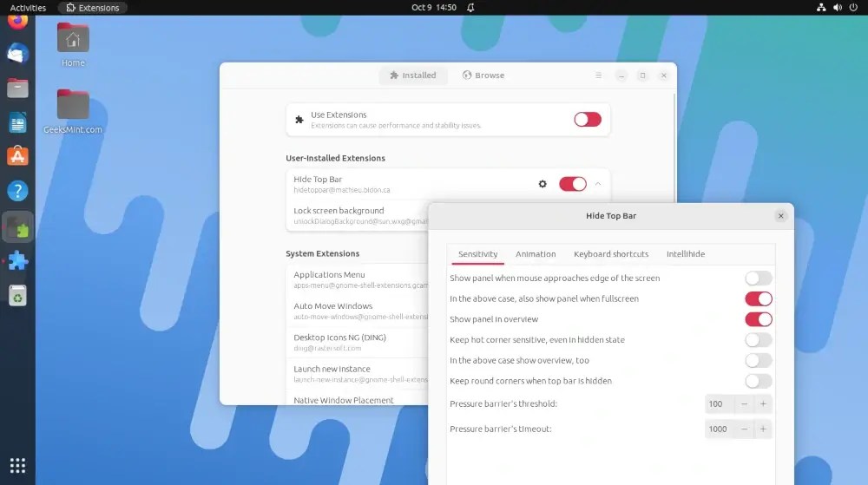The image size is (868, 485).
Task: Enable in the above case show overview too
Action: click(x=759, y=361)
